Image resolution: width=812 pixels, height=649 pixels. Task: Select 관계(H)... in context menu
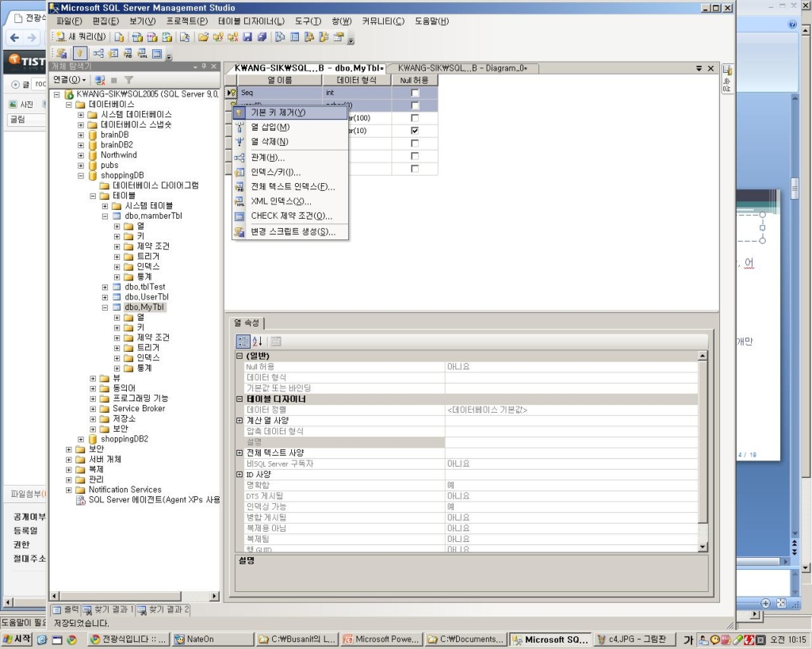pyautogui.click(x=290, y=158)
